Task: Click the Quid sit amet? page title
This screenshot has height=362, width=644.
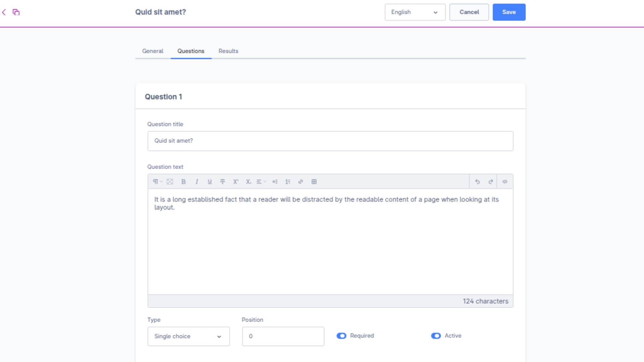Action: coord(160,12)
